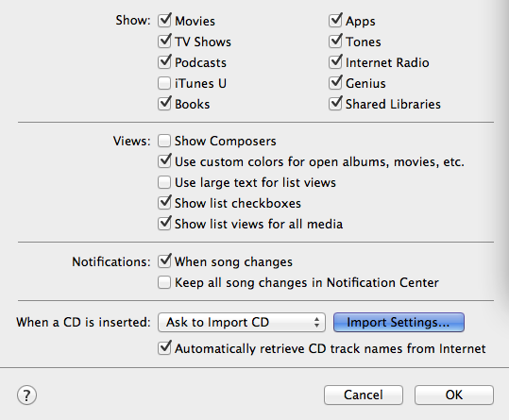Enable the iTunes U checkbox
The image size is (509, 420).
tap(164, 83)
